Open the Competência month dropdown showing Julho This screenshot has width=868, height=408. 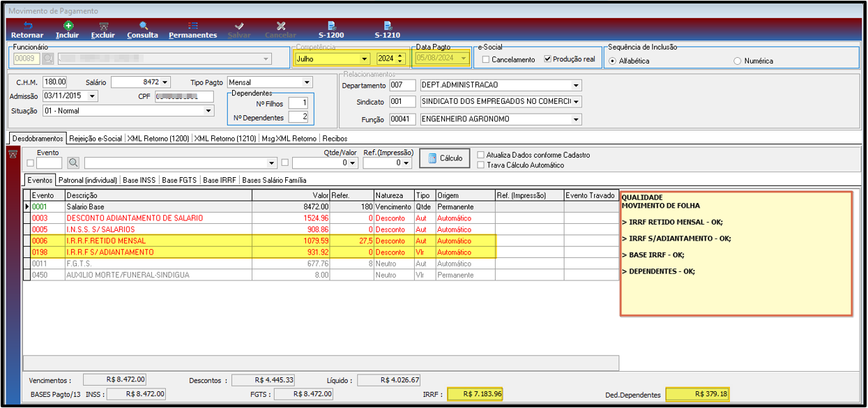(364, 59)
